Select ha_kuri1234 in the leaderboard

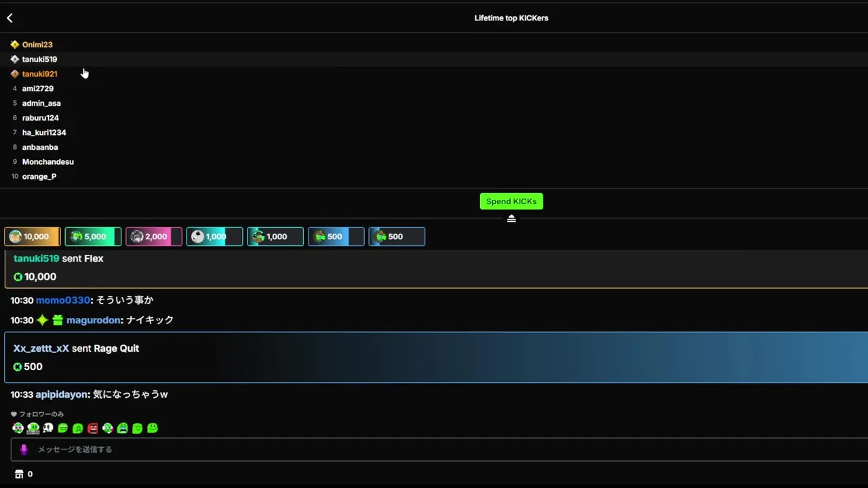pyautogui.click(x=44, y=133)
